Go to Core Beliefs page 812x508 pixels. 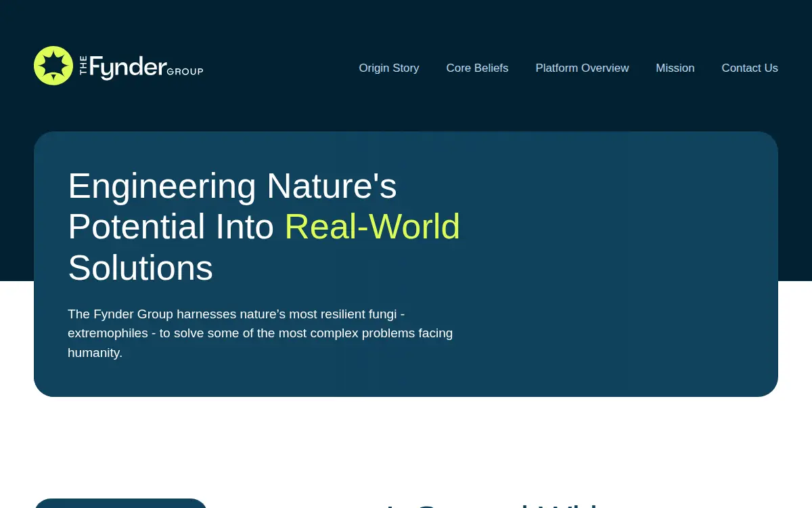[477, 68]
